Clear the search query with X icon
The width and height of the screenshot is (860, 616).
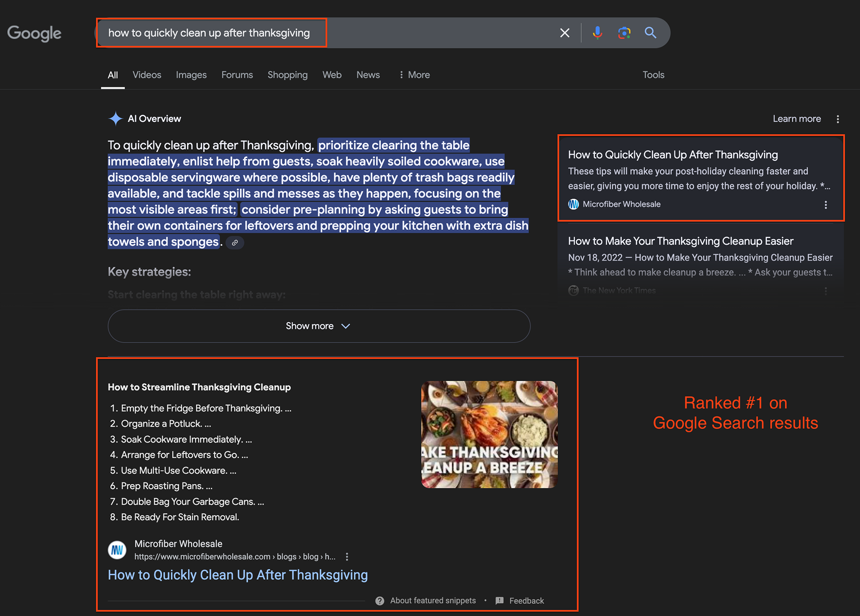click(565, 33)
